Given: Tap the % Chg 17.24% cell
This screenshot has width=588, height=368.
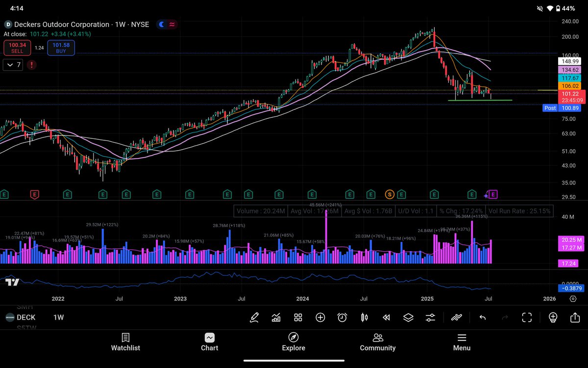Looking at the screenshot, I should point(461,211).
